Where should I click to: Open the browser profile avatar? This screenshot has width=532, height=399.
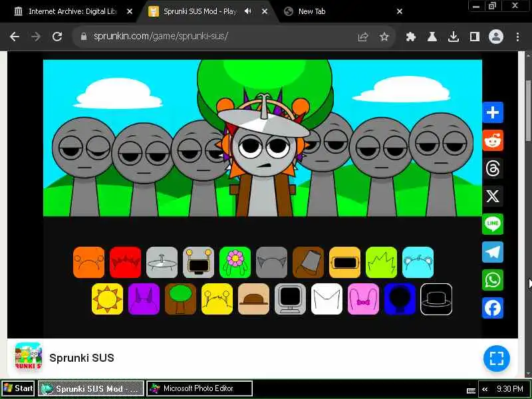point(495,37)
